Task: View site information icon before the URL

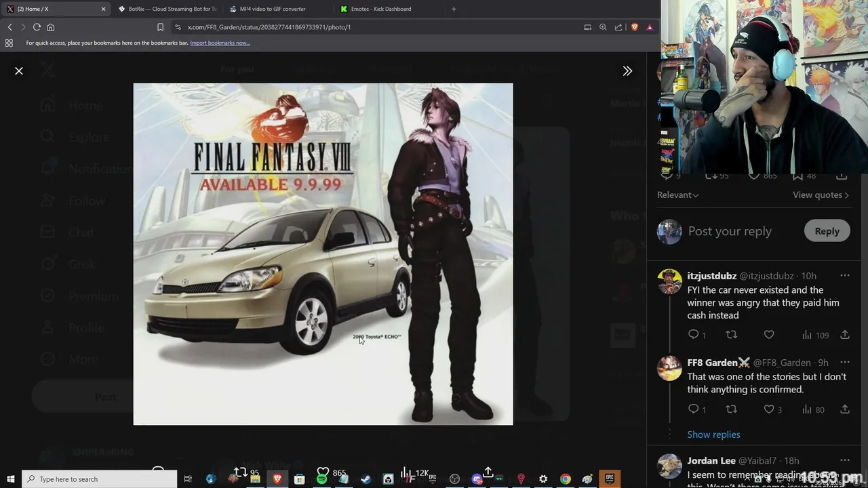Action: pyautogui.click(x=178, y=27)
